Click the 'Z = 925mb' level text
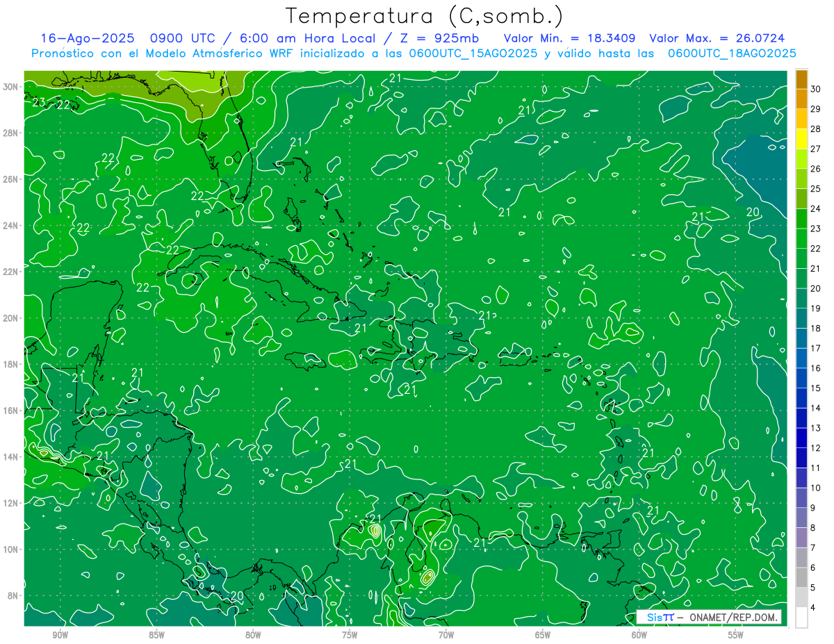The height and width of the screenshot is (644, 834). [436, 38]
